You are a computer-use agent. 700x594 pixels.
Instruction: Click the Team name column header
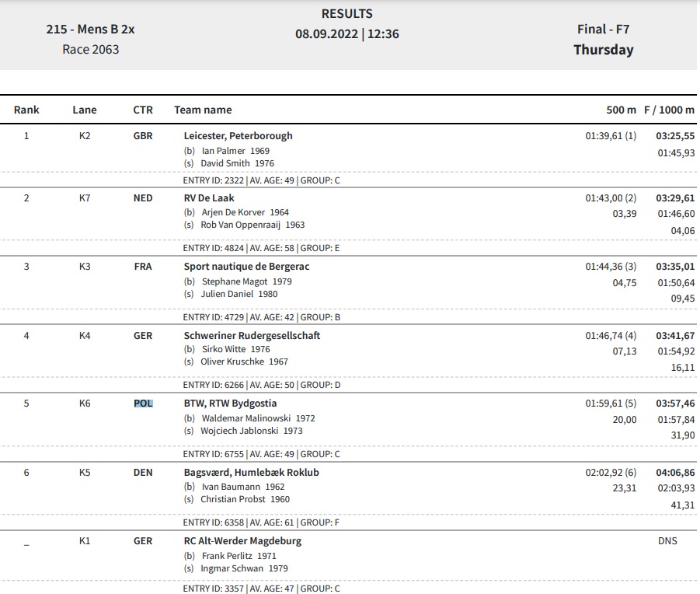203,110
